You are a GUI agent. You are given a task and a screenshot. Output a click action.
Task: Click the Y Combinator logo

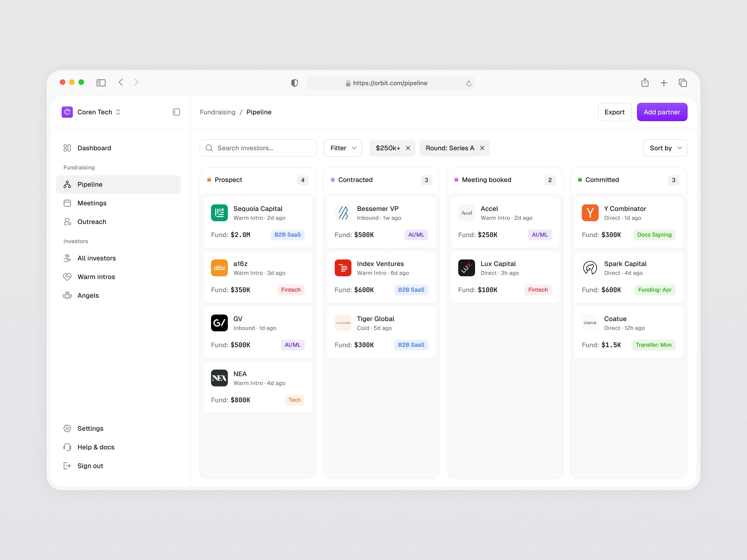(590, 213)
